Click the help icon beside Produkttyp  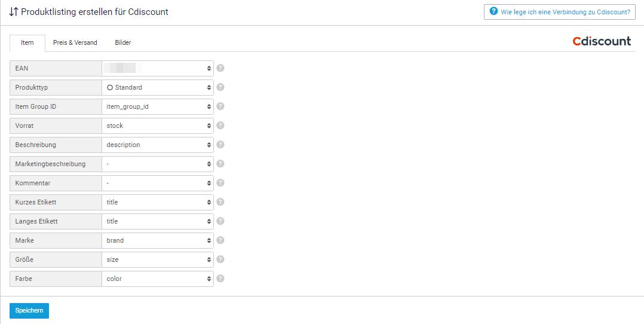click(x=220, y=87)
